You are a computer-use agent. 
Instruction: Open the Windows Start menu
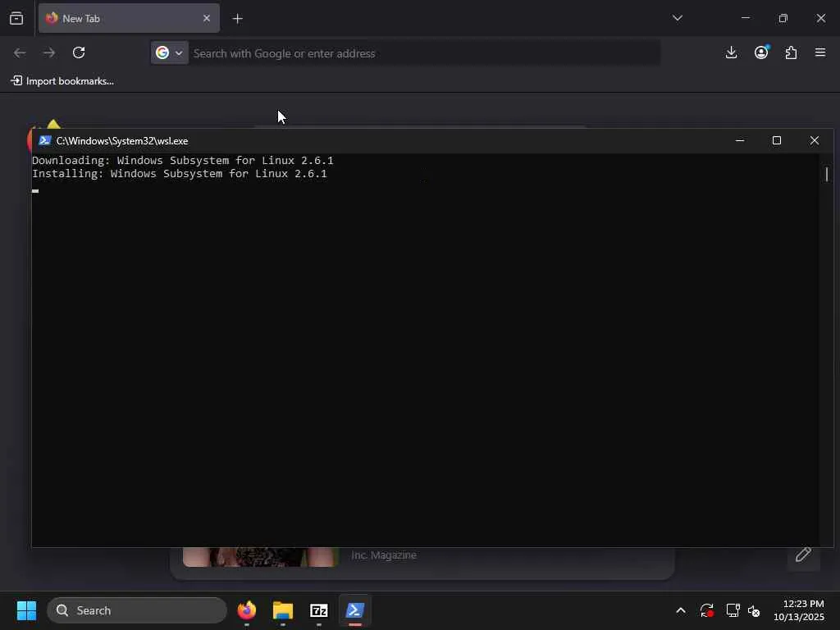[x=26, y=610]
